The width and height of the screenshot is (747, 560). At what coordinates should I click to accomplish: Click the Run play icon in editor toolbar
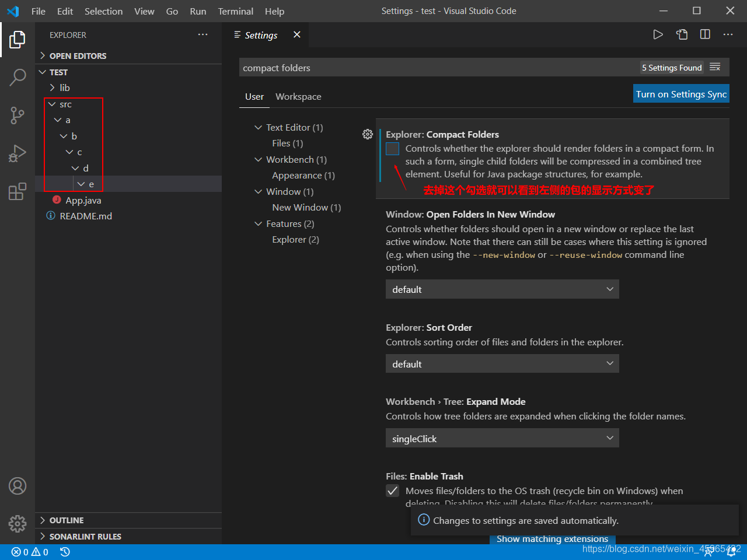click(x=658, y=34)
